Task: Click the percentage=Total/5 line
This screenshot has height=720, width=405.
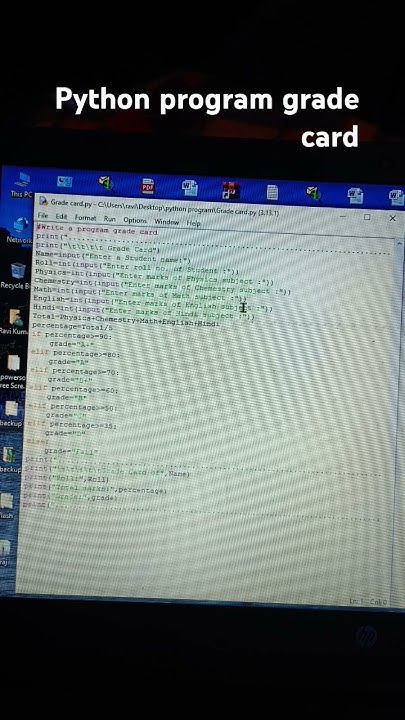Action: pos(72,327)
